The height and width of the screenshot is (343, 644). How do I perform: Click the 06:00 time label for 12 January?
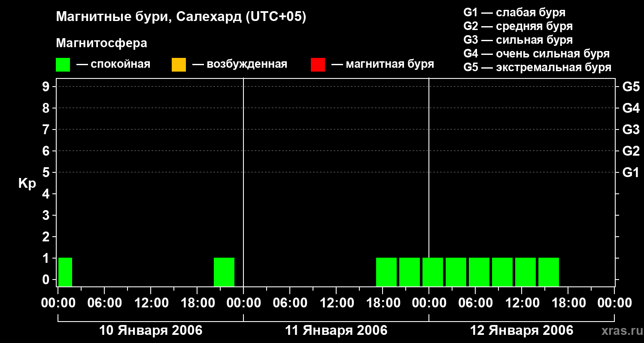[475, 303]
